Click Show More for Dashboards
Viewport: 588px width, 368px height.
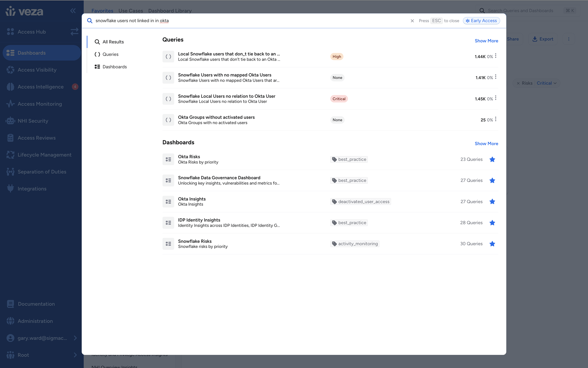coord(486,144)
